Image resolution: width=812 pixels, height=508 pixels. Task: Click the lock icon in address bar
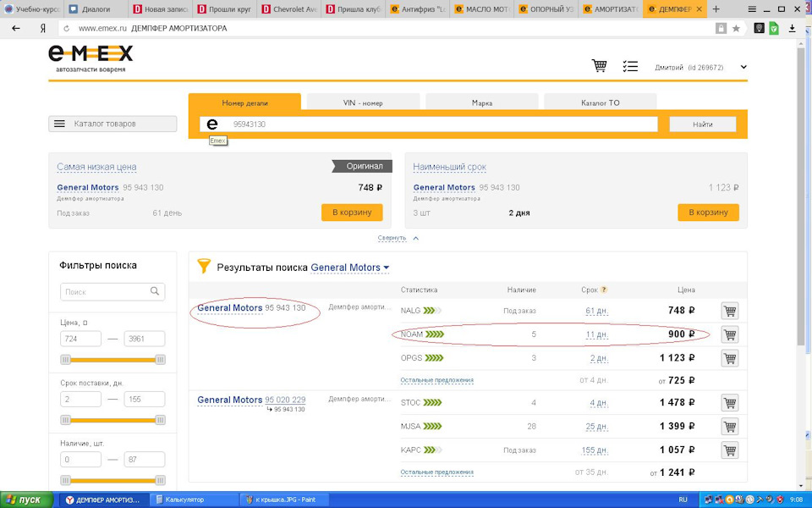[x=721, y=29]
